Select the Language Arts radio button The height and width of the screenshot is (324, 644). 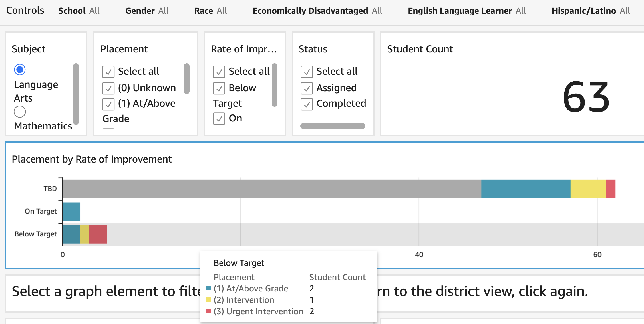click(x=20, y=70)
